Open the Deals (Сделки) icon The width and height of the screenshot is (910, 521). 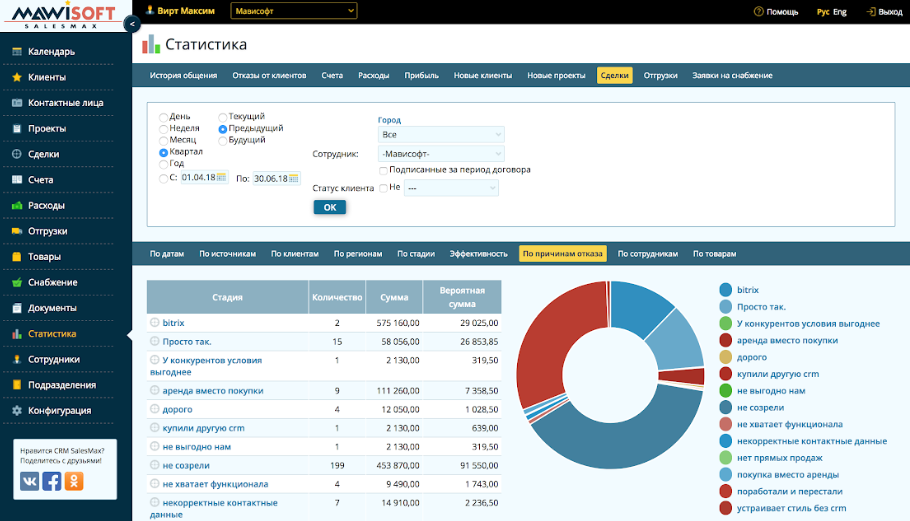point(17,154)
